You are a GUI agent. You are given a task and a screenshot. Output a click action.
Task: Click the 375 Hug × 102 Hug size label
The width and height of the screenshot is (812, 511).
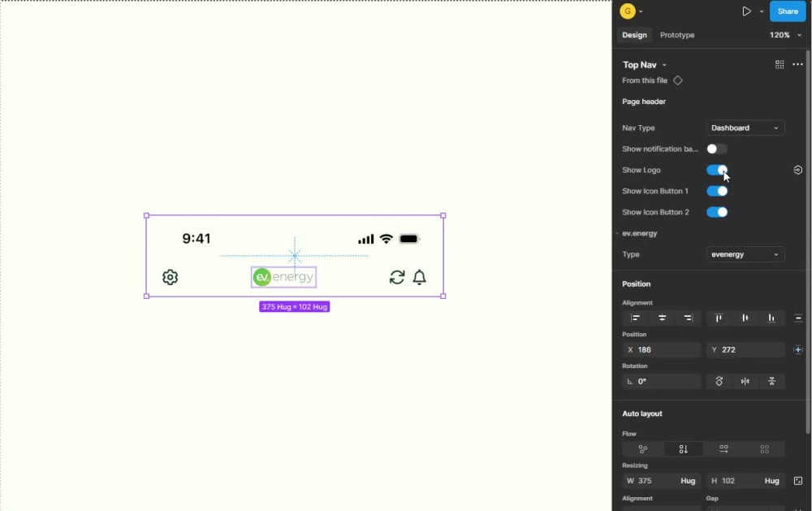pyautogui.click(x=294, y=307)
